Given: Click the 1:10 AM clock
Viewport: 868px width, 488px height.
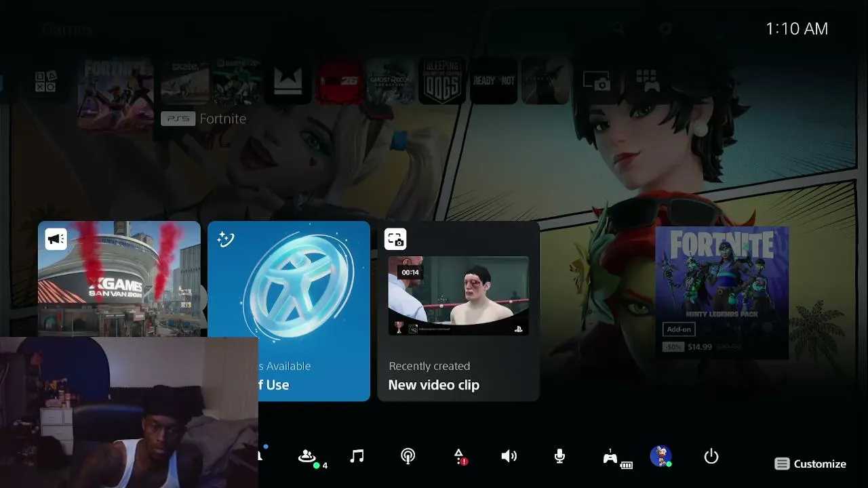Looking at the screenshot, I should click(x=797, y=28).
